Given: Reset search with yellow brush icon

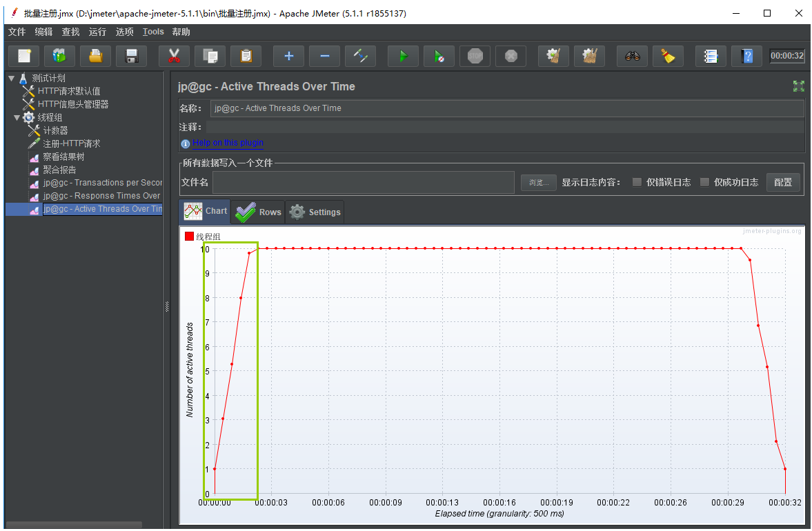Looking at the screenshot, I should point(668,56).
